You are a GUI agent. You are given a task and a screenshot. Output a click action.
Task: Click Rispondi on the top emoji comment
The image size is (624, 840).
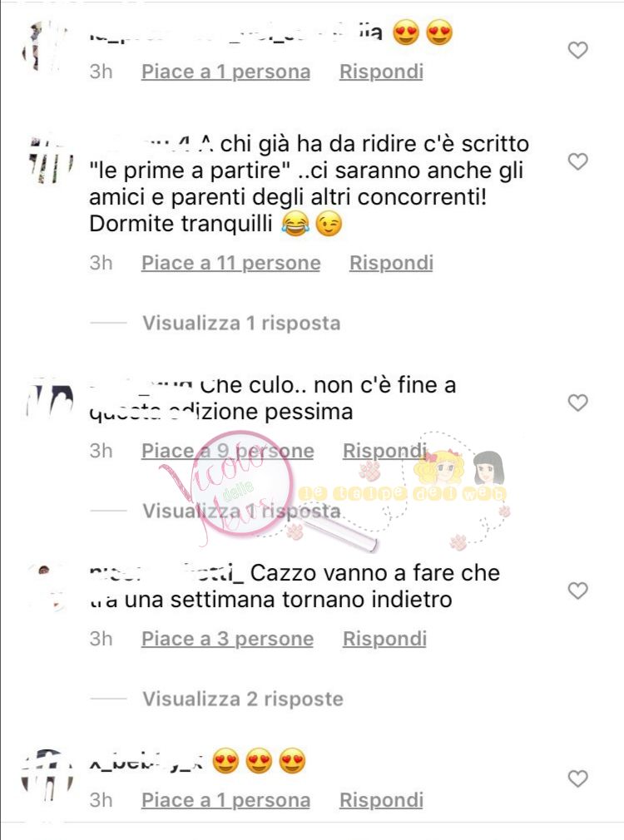pos(381,72)
